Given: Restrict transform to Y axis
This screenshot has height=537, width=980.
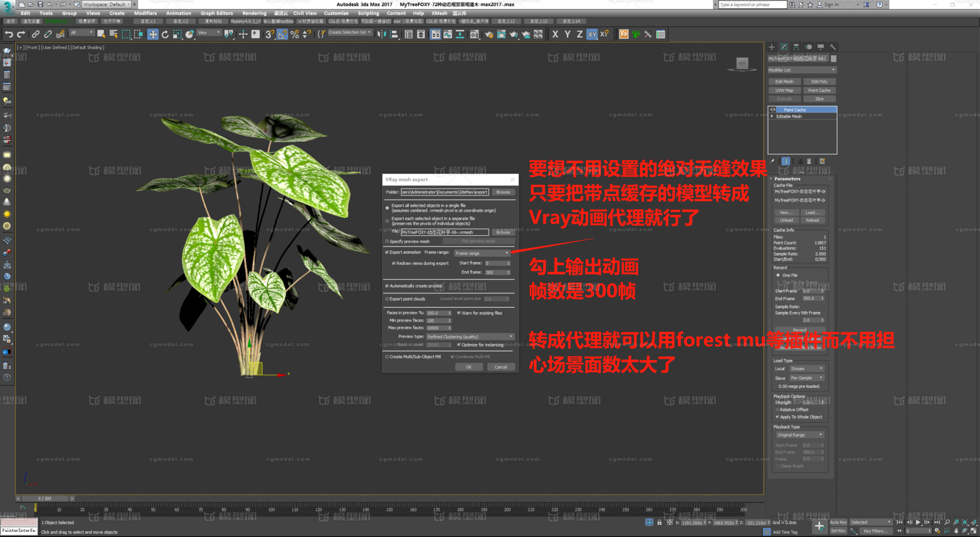Looking at the screenshot, I should pos(568,34).
